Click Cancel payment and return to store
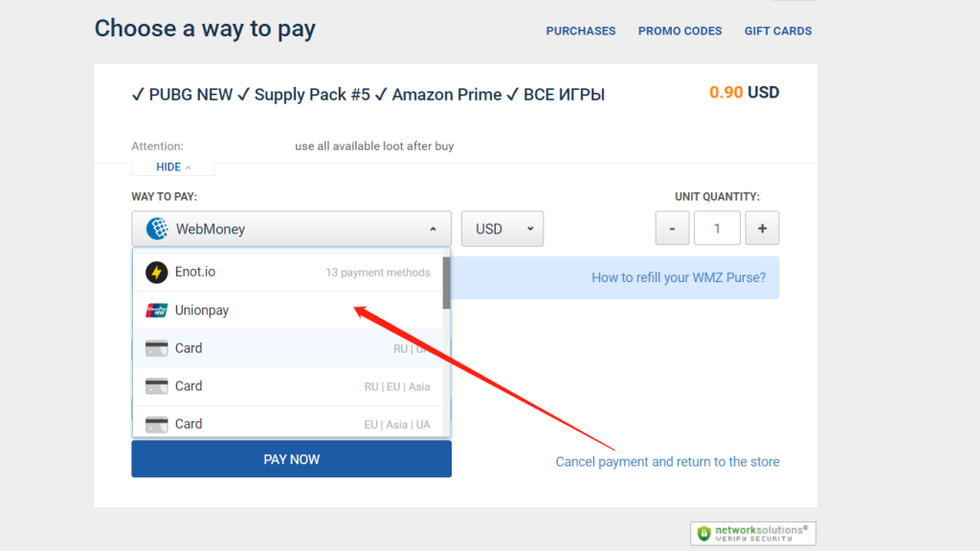Image resolution: width=980 pixels, height=551 pixels. point(667,462)
